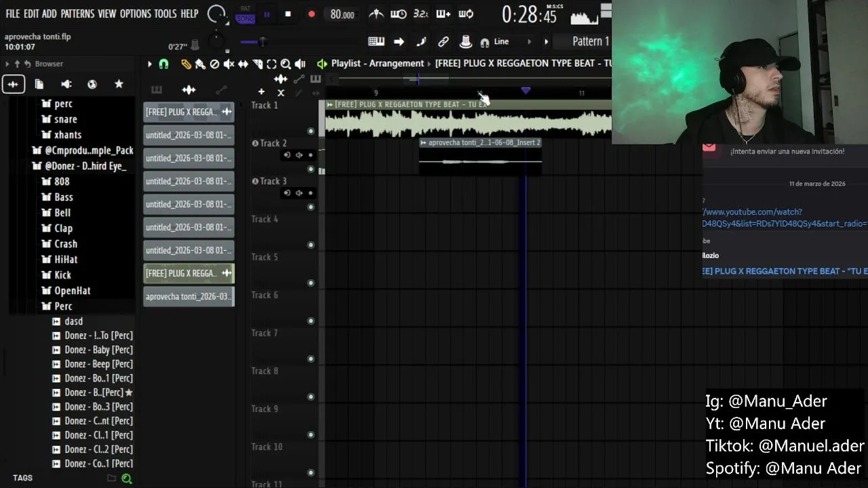Open the PATTERNS menu
The width and height of the screenshot is (868, 488).
tap(77, 14)
